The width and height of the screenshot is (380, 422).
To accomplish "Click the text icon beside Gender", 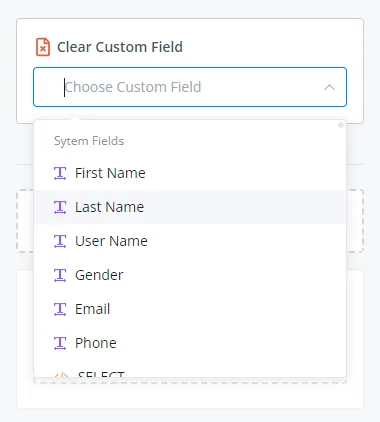I will coord(60,275).
